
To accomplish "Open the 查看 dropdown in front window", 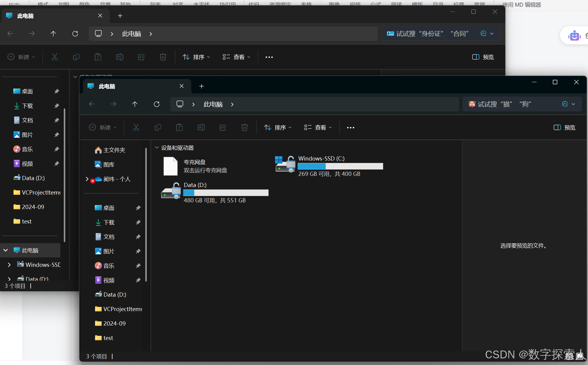I will click(318, 127).
